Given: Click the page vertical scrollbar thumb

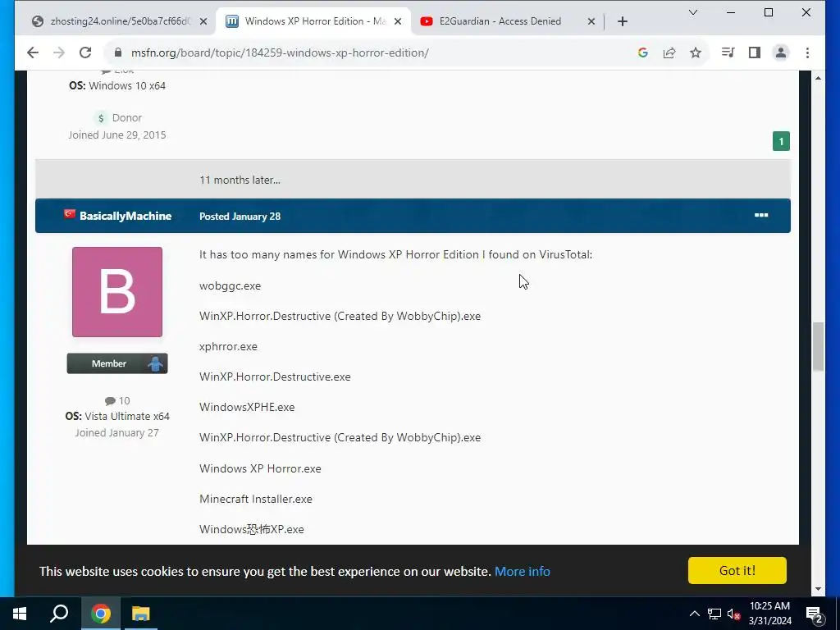Looking at the screenshot, I should pos(818,346).
